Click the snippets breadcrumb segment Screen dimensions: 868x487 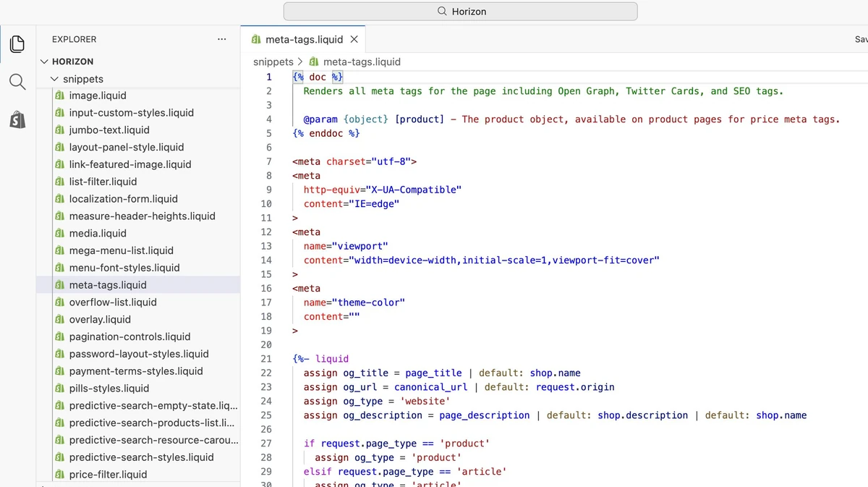[273, 62]
